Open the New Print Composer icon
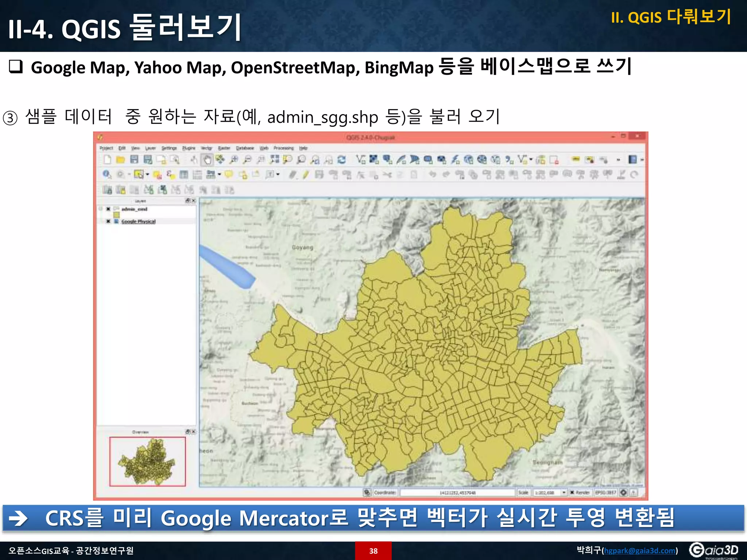 click(x=161, y=160)
